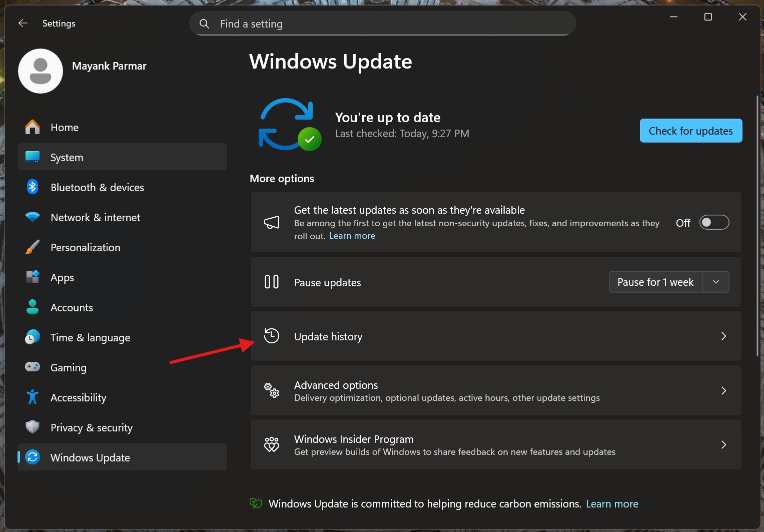Open Home from the sidebar icon
764x532 pixels.
tap(32, 127)
